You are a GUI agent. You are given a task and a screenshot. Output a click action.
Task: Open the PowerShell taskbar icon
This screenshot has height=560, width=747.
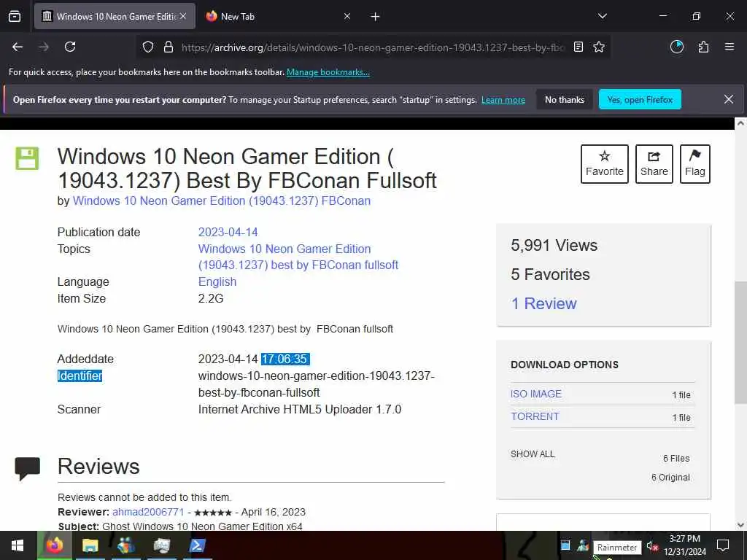click(x=197, y=545)
